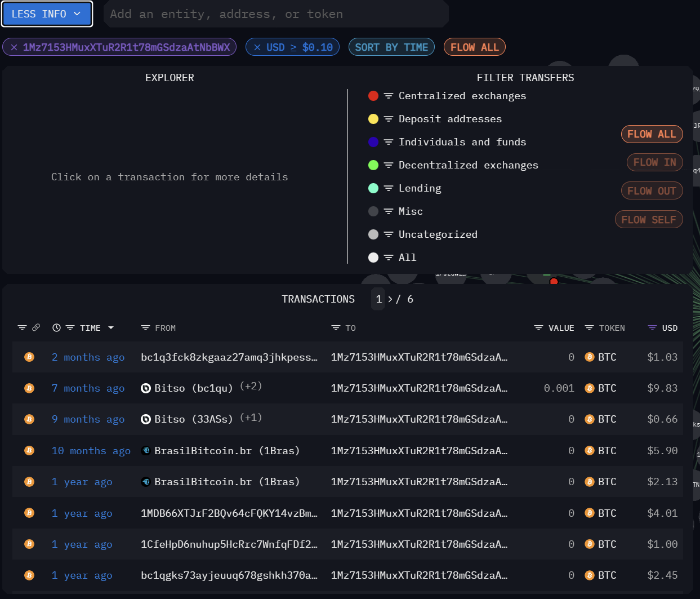The width and height of the screenshot is (700, 599).
Task: Open filter icon left of link column
Action: tap(22, 327)
